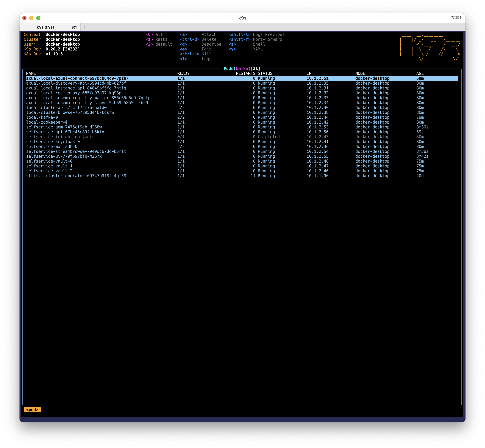This screenshot has height=448, width=485.
Task: Click the <pod> command indicator
Action: click(x=32, y=410)
